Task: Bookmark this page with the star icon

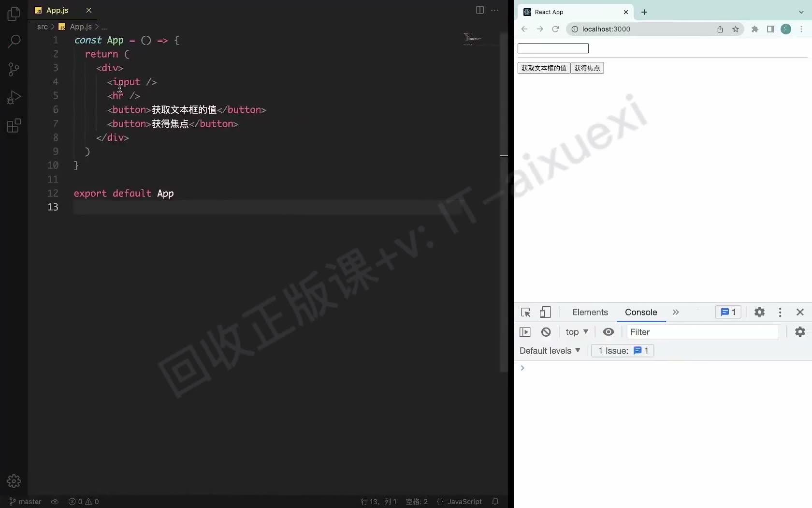Action: click(736, 29)
